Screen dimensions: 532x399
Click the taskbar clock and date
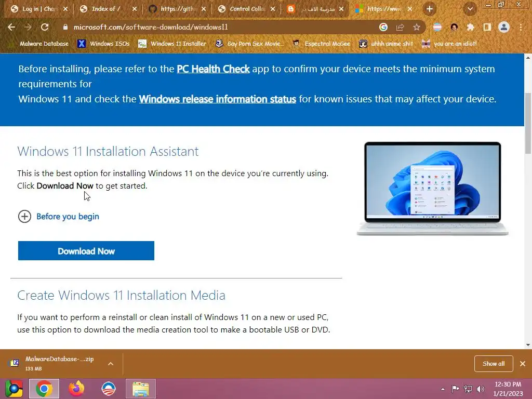tap(508, 389)
